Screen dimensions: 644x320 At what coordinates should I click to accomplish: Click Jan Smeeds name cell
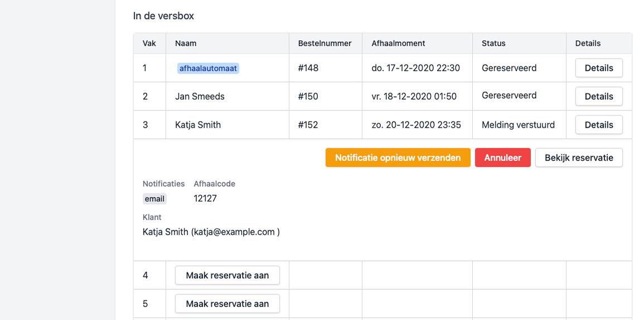[x=200, y=96]
